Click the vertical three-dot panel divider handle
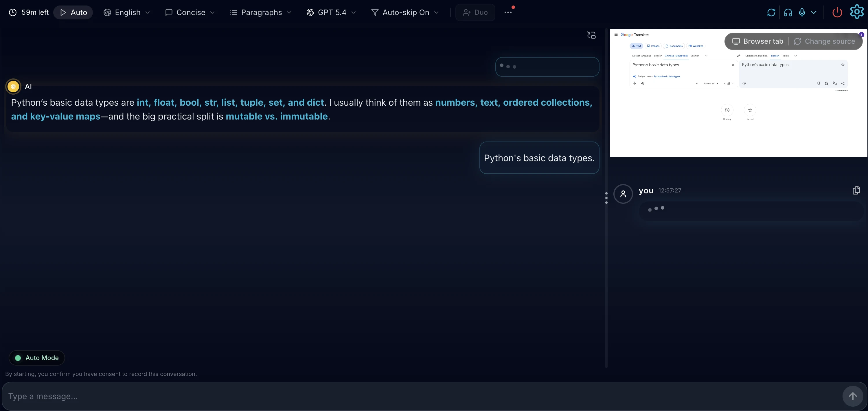 [606, 198]
